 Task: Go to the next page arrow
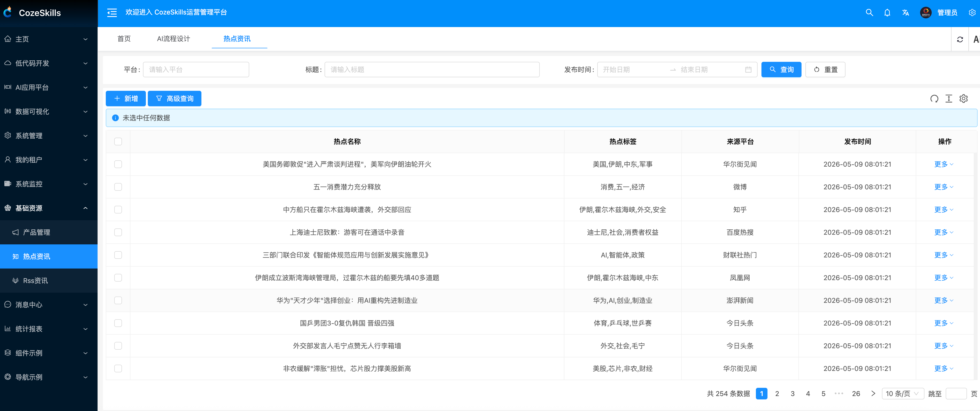(x=873, y=394)
